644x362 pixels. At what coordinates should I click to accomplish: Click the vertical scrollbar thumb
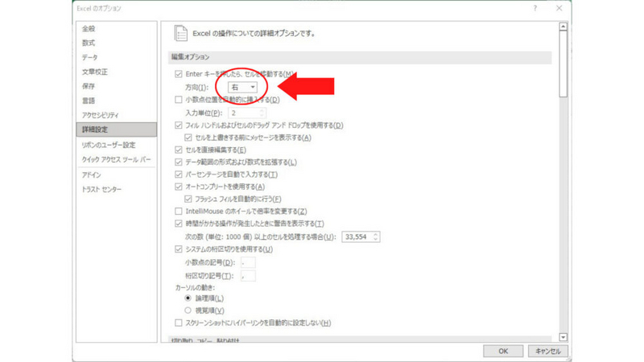point(563,64)
